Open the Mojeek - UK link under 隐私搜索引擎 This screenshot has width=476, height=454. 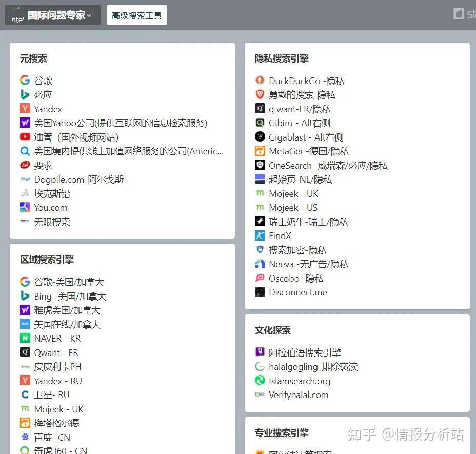293,193
